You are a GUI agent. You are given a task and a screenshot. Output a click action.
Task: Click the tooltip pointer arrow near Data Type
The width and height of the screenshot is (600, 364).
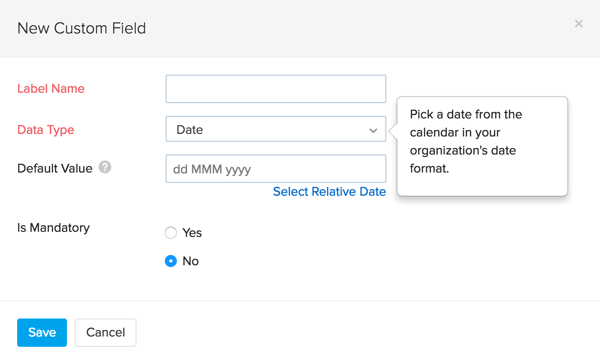pyautogui.click(x=393, y=130)
